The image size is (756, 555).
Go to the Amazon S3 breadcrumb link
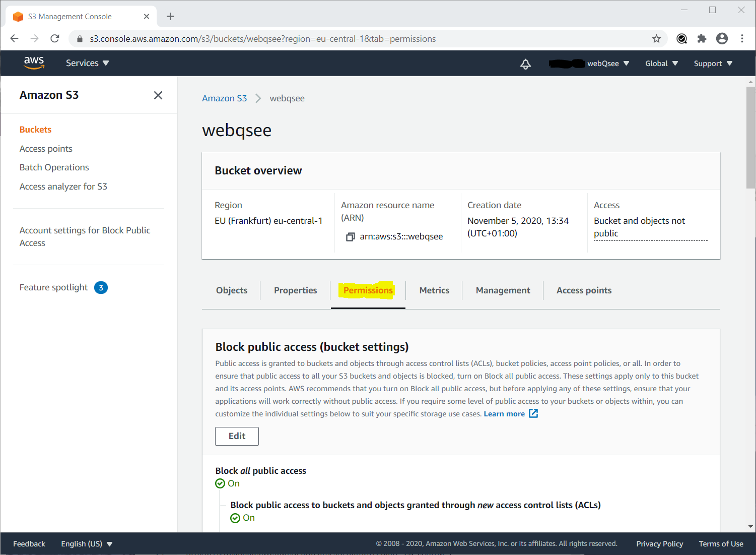click(225, 98)
